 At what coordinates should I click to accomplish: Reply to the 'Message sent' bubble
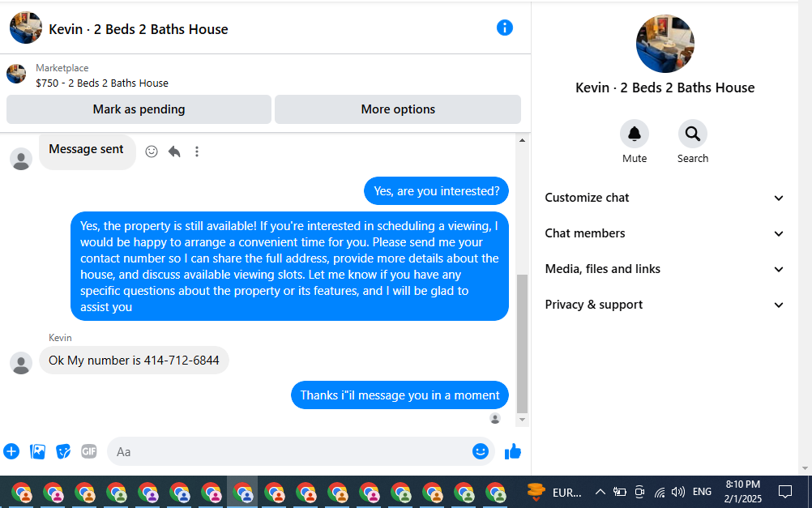pyautogui.click(x=174, y=152)
